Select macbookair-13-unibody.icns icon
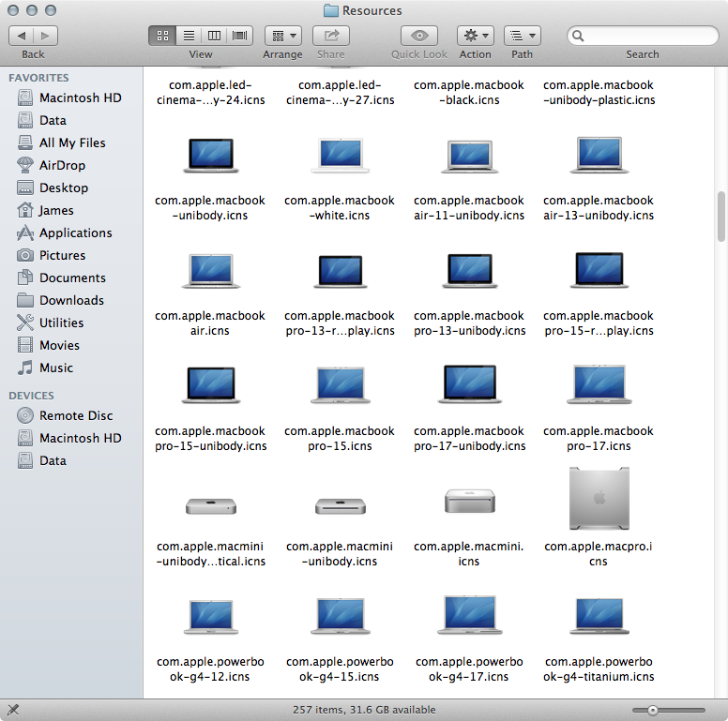728x721 pixels. [599, 155]
